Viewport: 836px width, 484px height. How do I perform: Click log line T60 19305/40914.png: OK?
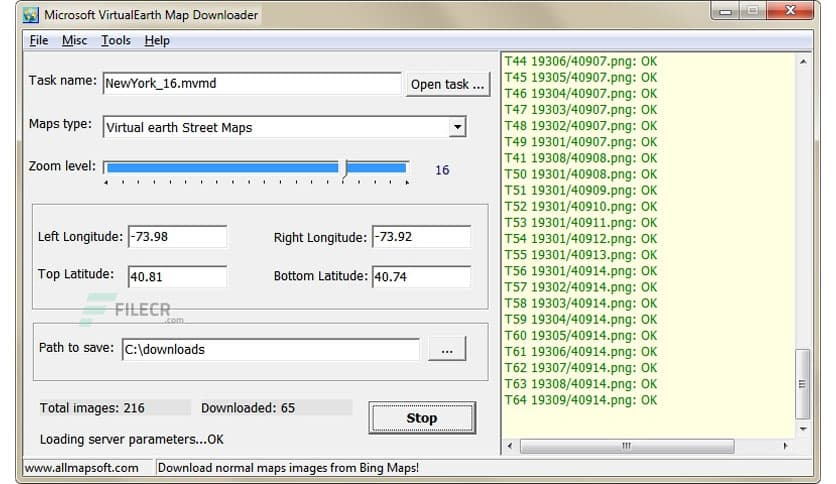[x=581, y=336]
